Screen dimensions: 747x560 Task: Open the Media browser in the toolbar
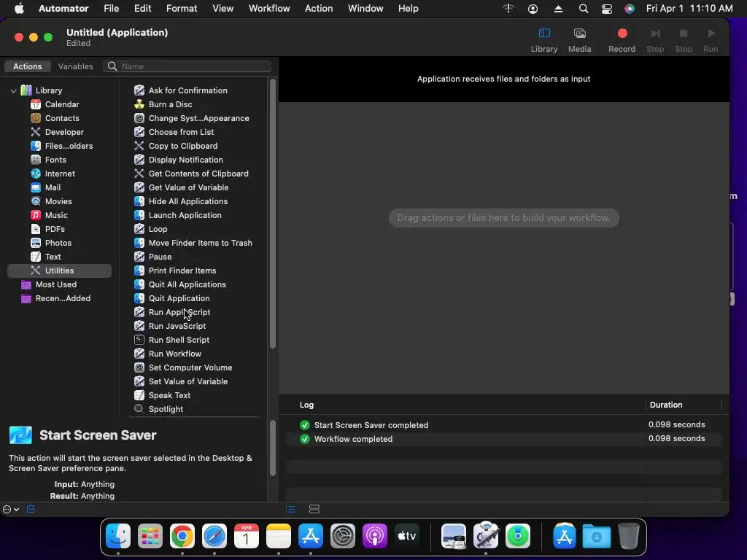point(579,40)
